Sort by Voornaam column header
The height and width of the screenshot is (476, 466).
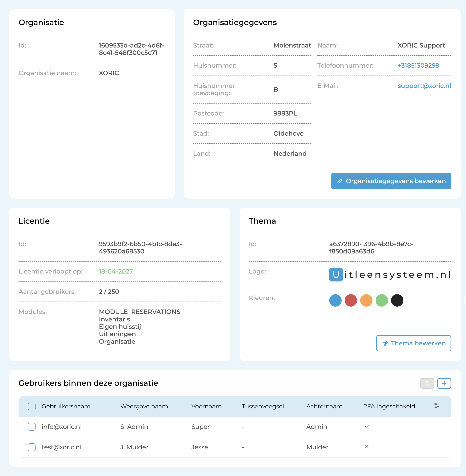(x=206, y=406)
